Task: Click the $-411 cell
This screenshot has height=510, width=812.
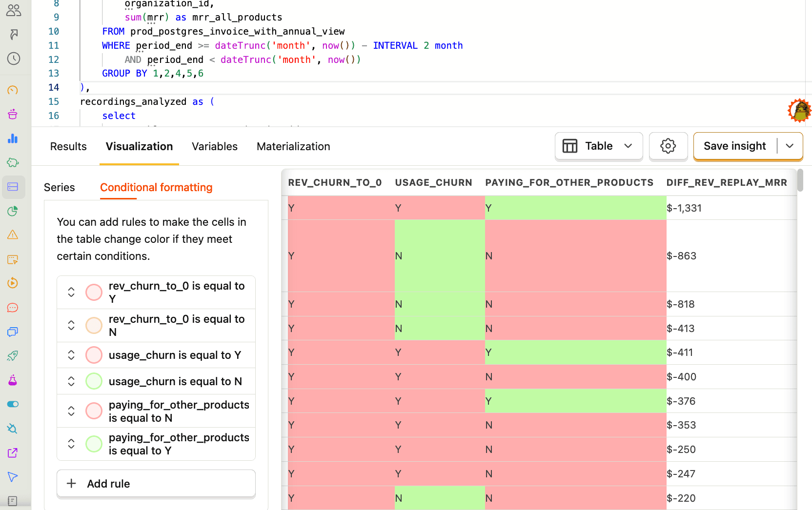Action: point(731,353)
